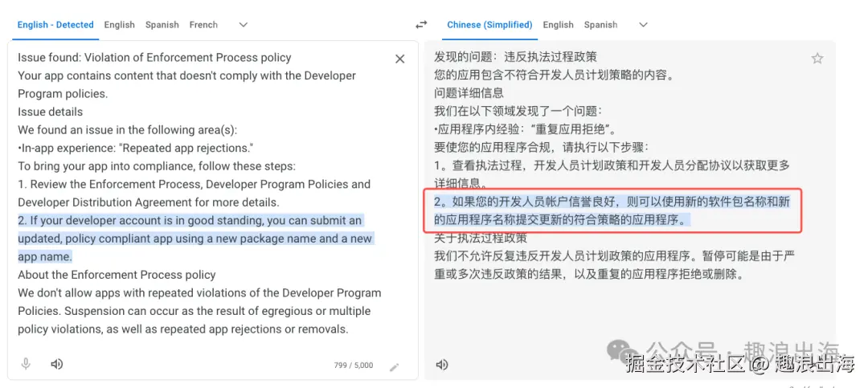The image size is (868, 388).
Task: Click "Issue found: Violation of Enforcement Process policy"
Action: 154,58
